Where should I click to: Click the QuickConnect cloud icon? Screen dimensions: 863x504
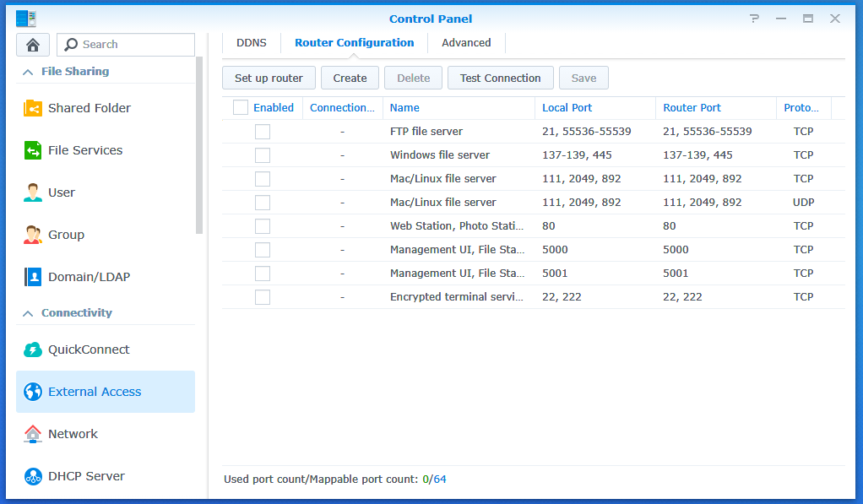tap(33, 350)
